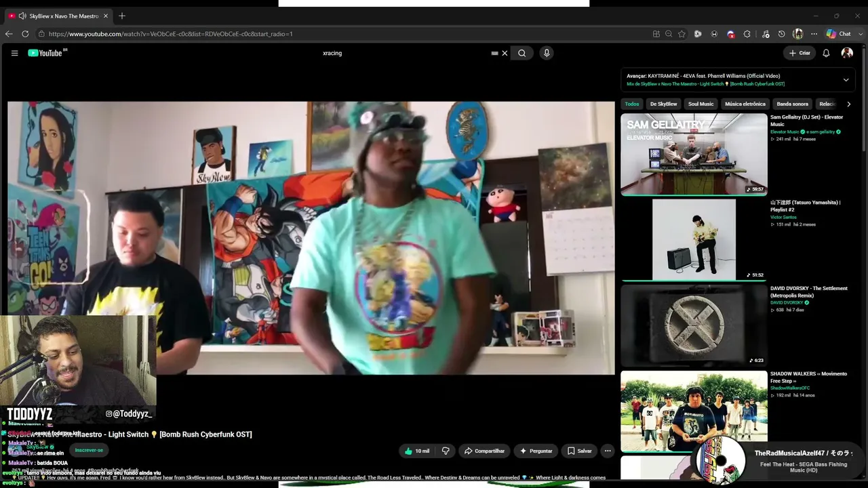
Task: Close the SkyBlew x Navo browser tab
Action: tap(105, 16)
